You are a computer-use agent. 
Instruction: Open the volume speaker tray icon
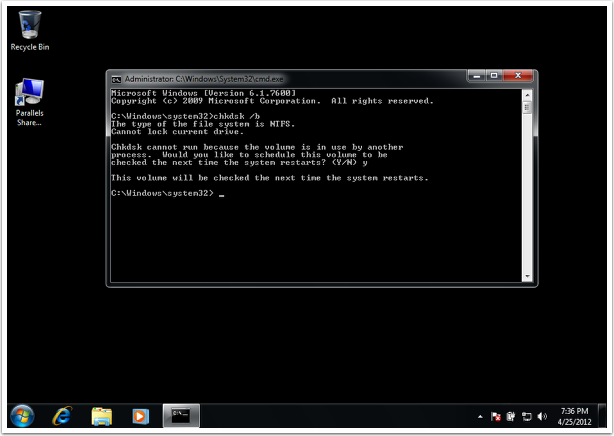coord(542,416)
